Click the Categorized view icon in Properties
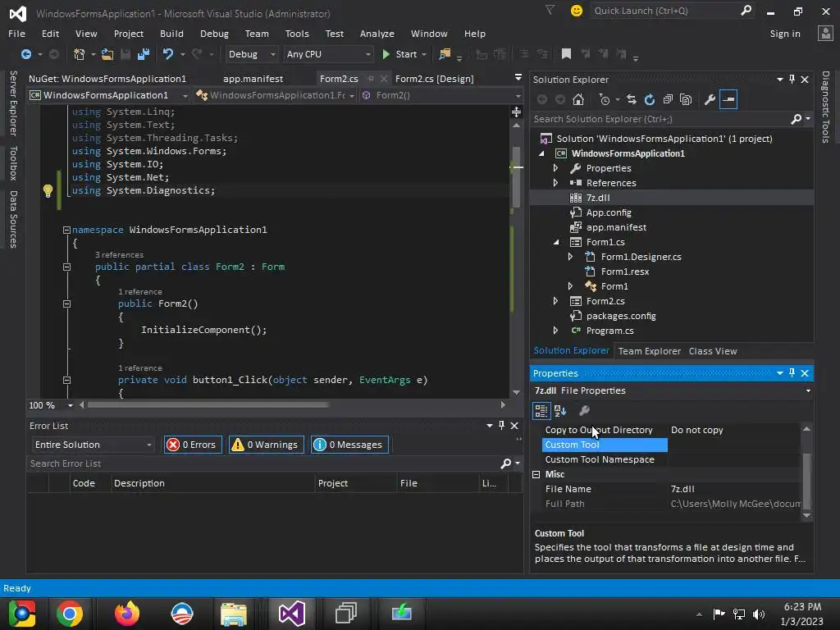 [541, 411]
